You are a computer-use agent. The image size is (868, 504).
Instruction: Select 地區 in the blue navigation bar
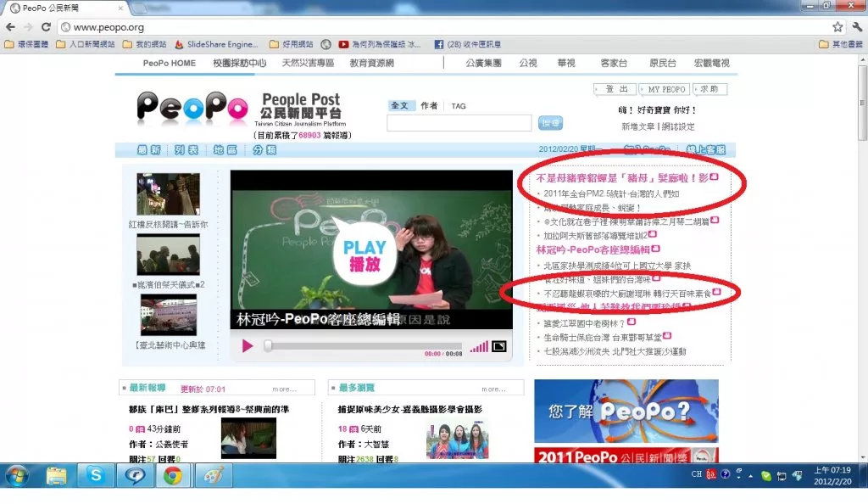[225, 149]
